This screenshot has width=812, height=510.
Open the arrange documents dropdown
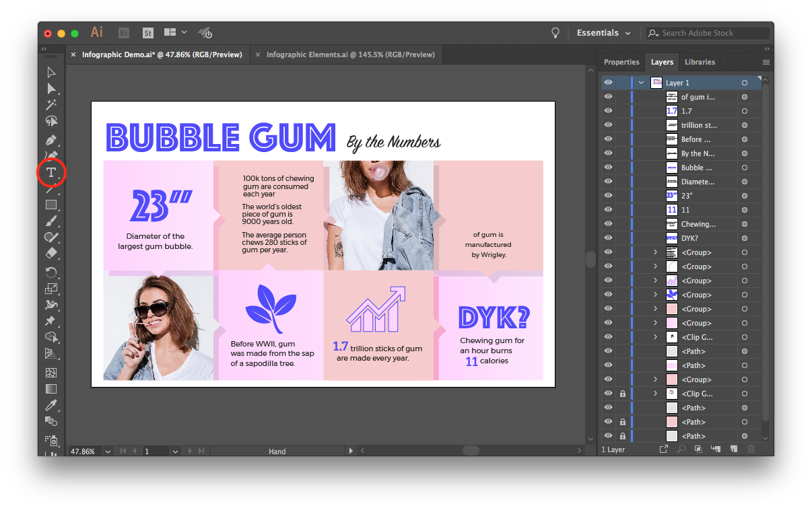click(176, 32)
